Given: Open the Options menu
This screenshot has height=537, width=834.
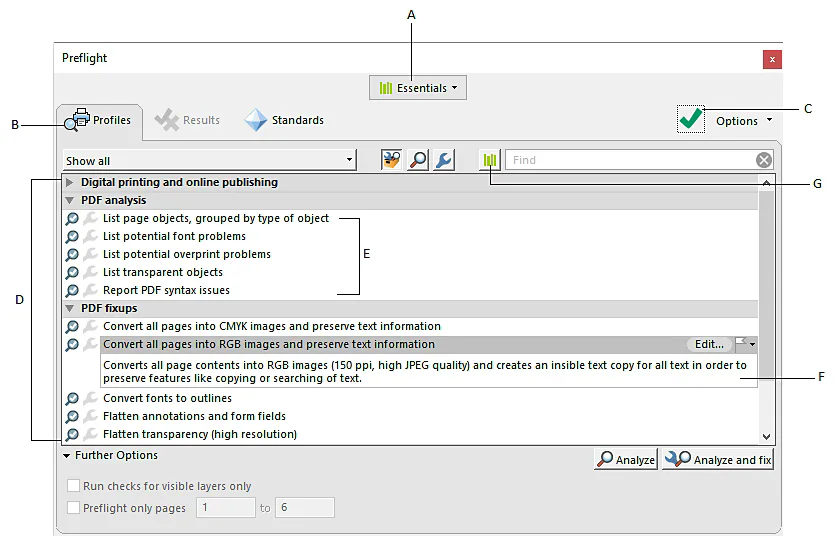Looking at the screenshot, I should click(x=744, y=121).
